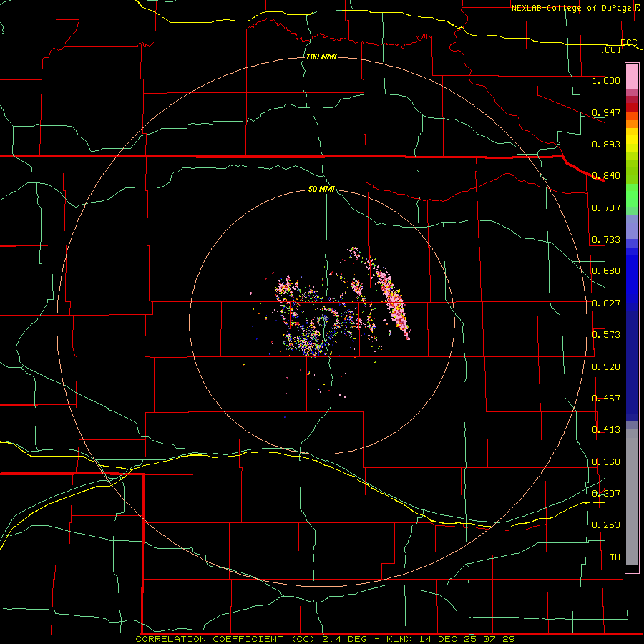Select the 0.467 scale value
This screenshot has height=644, width=644.
point(606,399)
